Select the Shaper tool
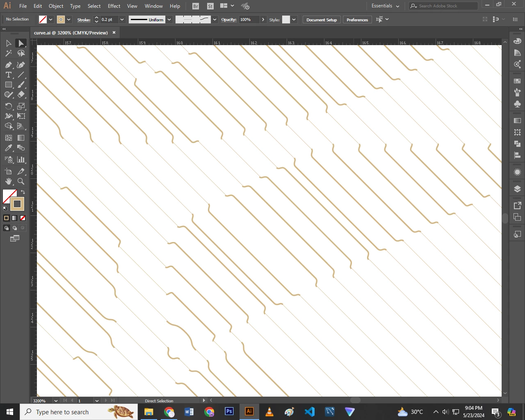The height and width of the screenshot is (420, 525). [9, 94]
